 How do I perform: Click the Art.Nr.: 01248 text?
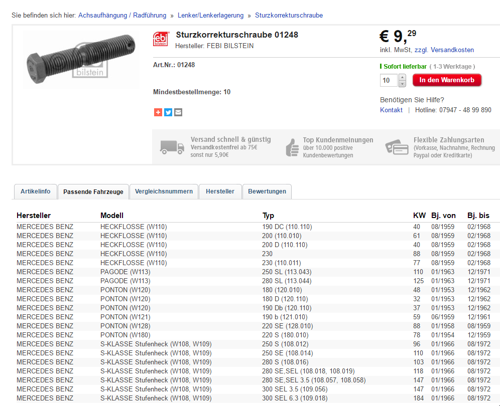pyautogui.click(x=174, y=65)
